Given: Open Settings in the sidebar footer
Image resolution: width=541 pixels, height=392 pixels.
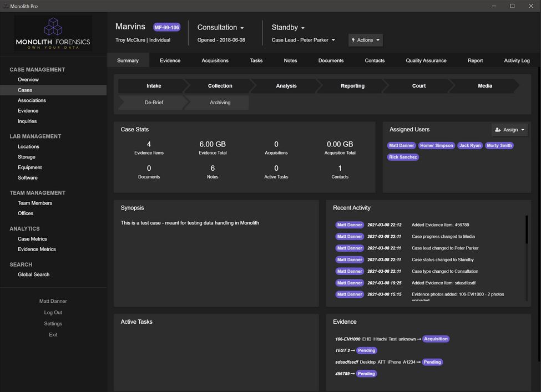Looking at the screenshot, I should click(x=53, y=324).
